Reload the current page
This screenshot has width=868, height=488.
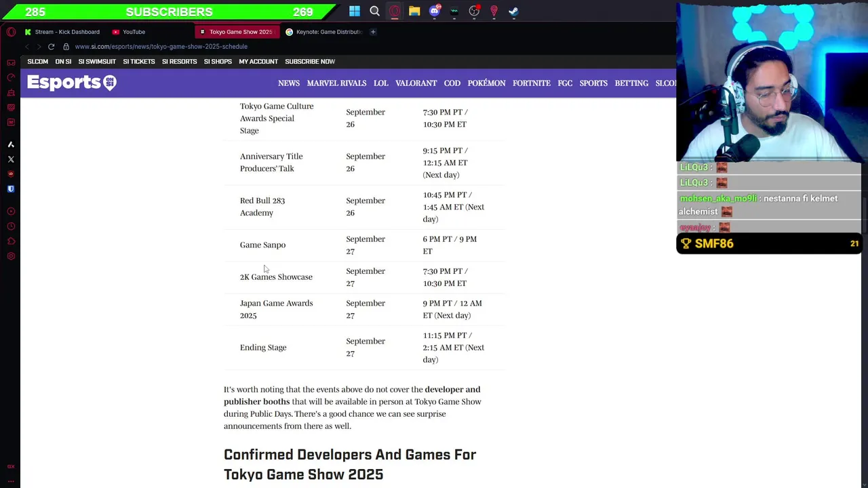click(x=51, y=47)
